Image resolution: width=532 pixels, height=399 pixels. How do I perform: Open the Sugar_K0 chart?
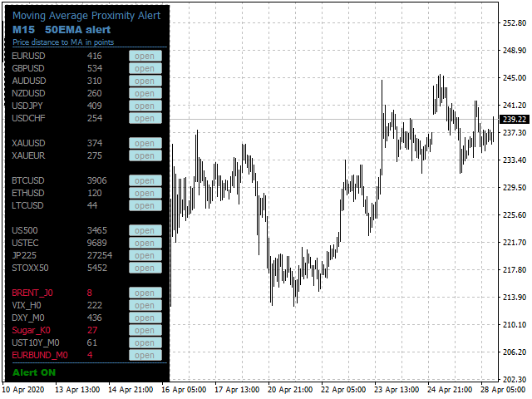[145, 330]
